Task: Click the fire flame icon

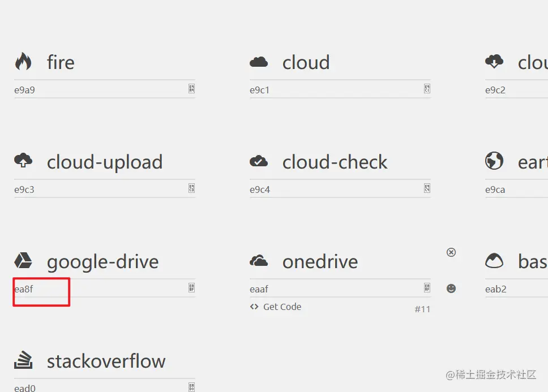Action: click(x=23, y=62)
